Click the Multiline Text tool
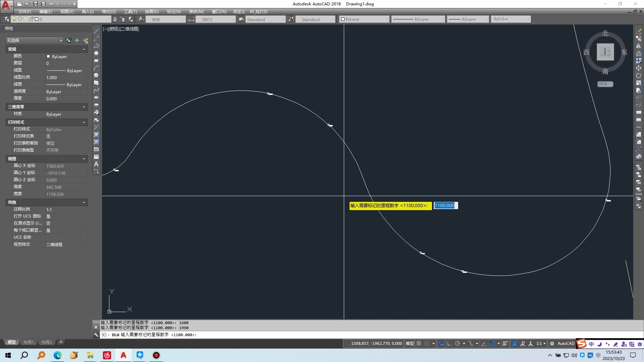 click(96, 164)
